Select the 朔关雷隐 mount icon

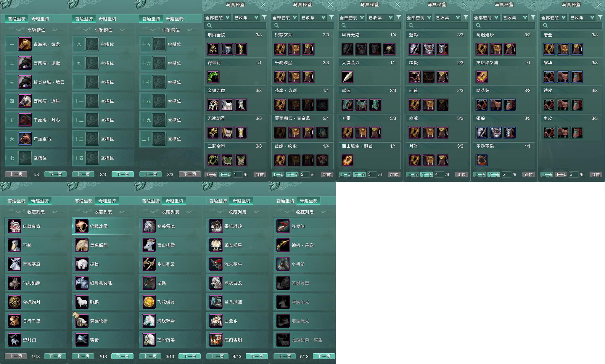click(149, 226)
